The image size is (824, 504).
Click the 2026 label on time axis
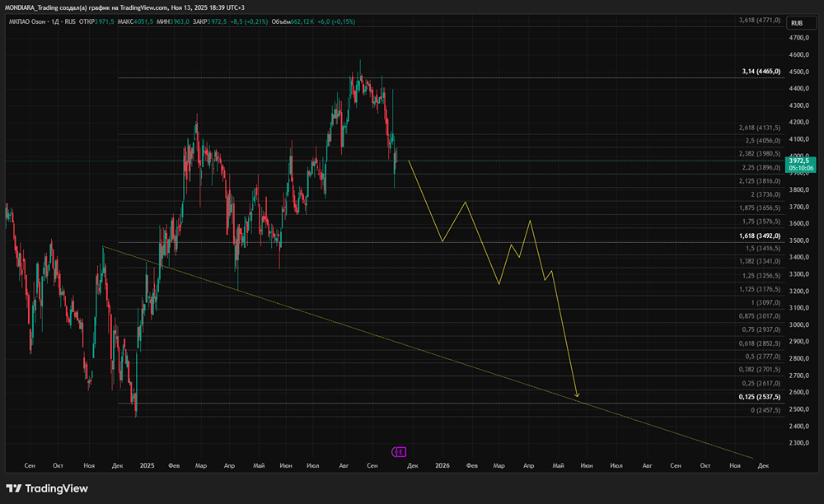coord(442,465)
